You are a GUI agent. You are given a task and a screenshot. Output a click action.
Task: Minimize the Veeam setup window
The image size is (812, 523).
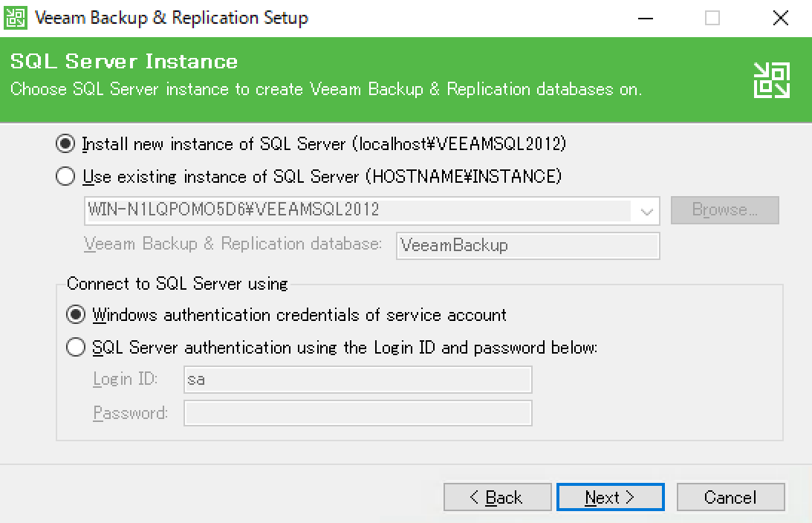645,17
